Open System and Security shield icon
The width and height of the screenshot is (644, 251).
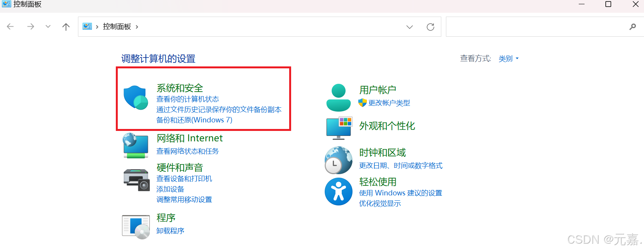coord(136,98)
